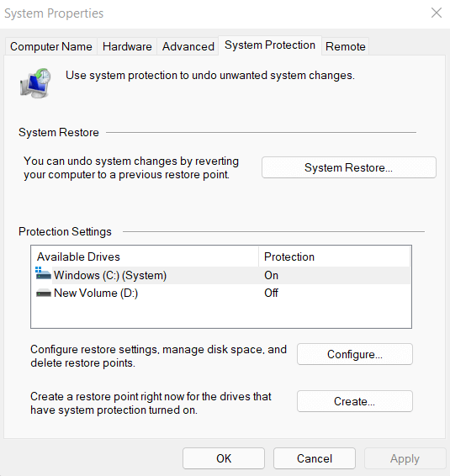Screen dimensions: 450x476
Task: Open the Hardware tab
Action: 127,46
